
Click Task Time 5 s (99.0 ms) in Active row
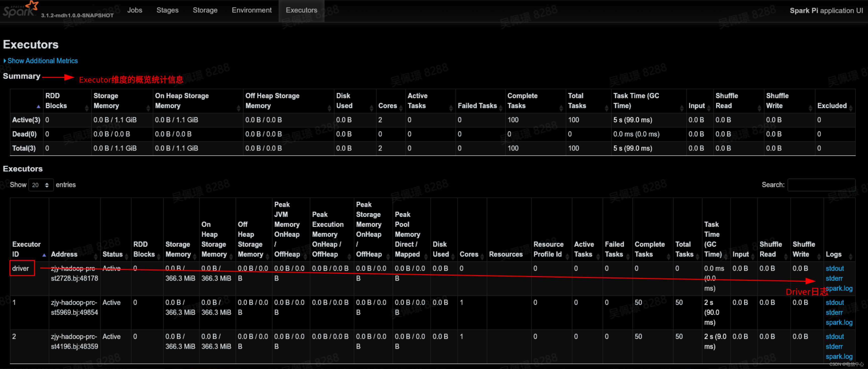pyautogui.click(x=632, y=120)
